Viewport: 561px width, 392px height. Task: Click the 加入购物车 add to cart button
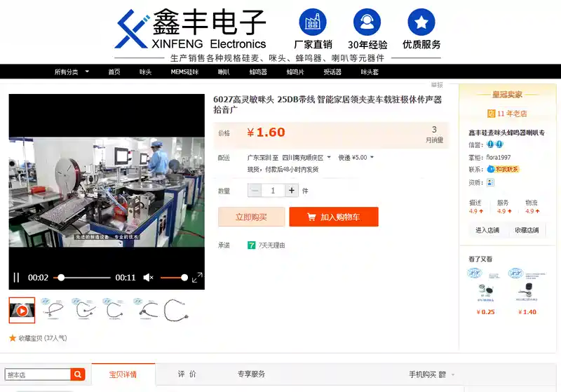[x=334, y=217]
